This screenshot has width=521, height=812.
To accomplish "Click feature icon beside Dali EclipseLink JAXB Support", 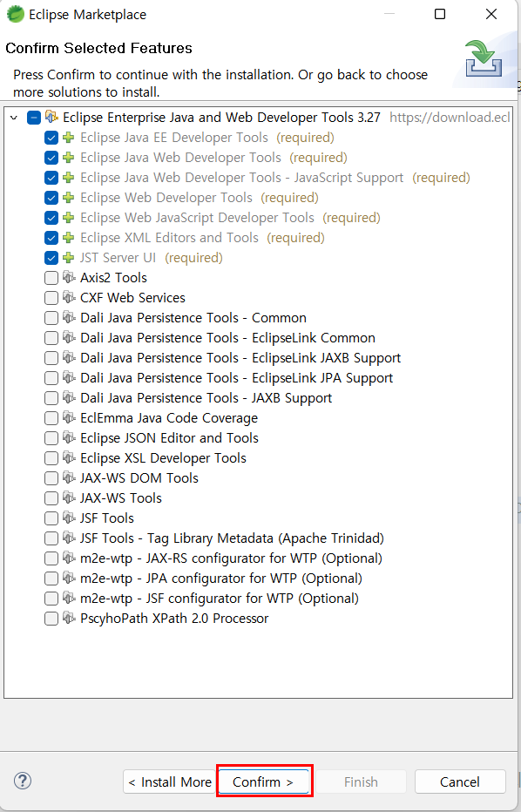I will [69, 357].
